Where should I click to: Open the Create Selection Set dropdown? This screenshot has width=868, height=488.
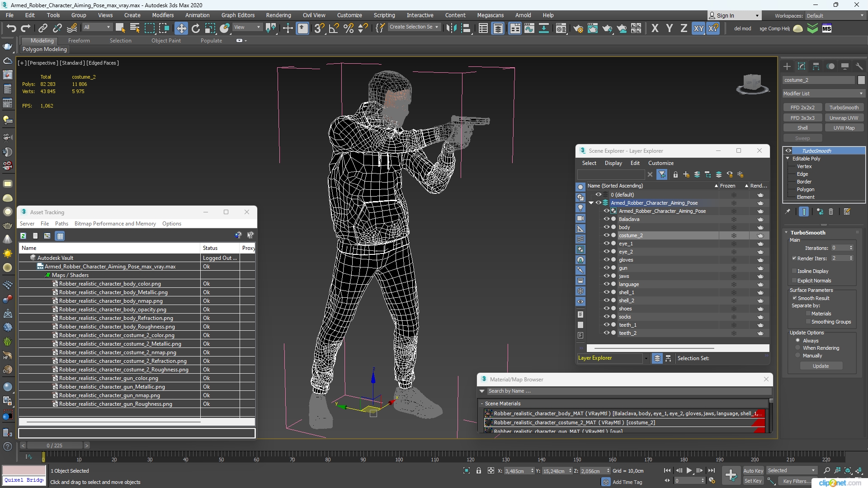[414, 27]
